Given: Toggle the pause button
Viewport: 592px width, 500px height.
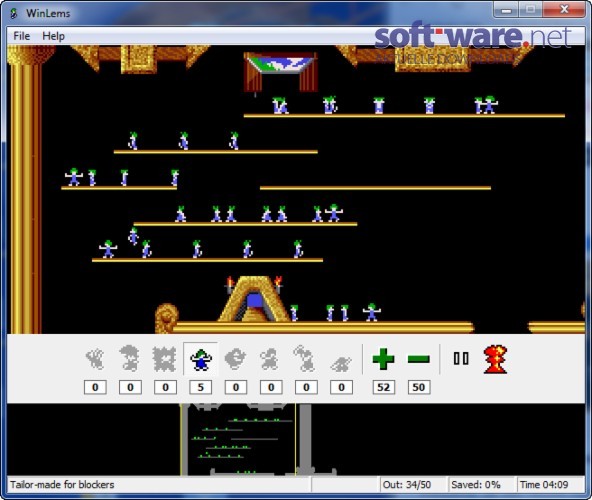Looking at the screenshot, I should pos(461,358).
